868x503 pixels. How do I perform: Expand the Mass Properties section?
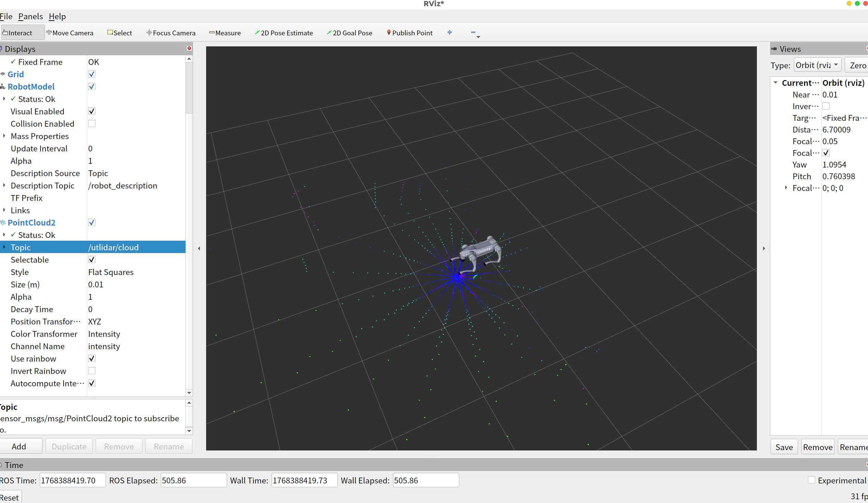(x=4, y=136)
